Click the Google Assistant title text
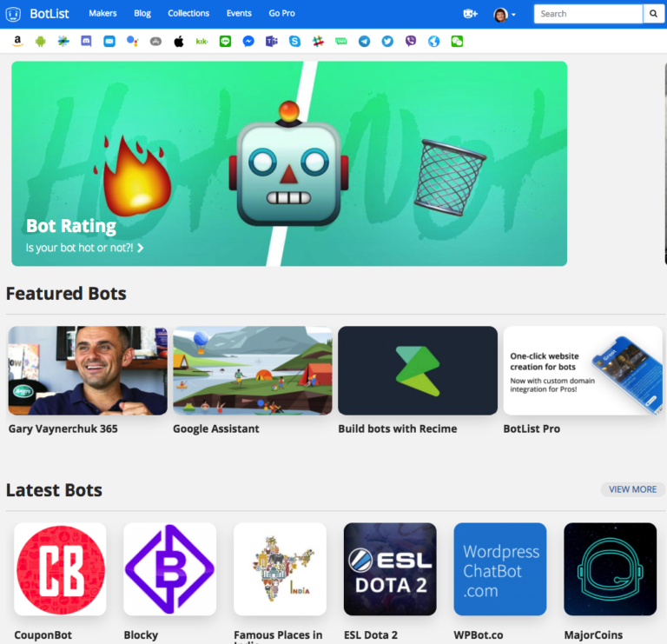 click(x=216, y=428)
